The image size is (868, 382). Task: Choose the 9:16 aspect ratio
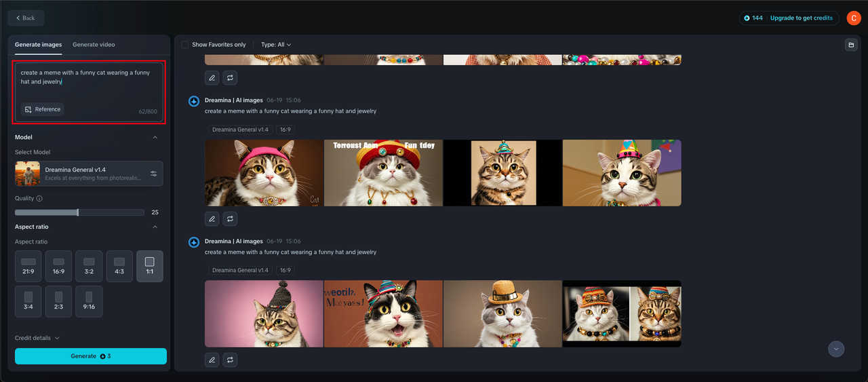[x=89, y=301]
